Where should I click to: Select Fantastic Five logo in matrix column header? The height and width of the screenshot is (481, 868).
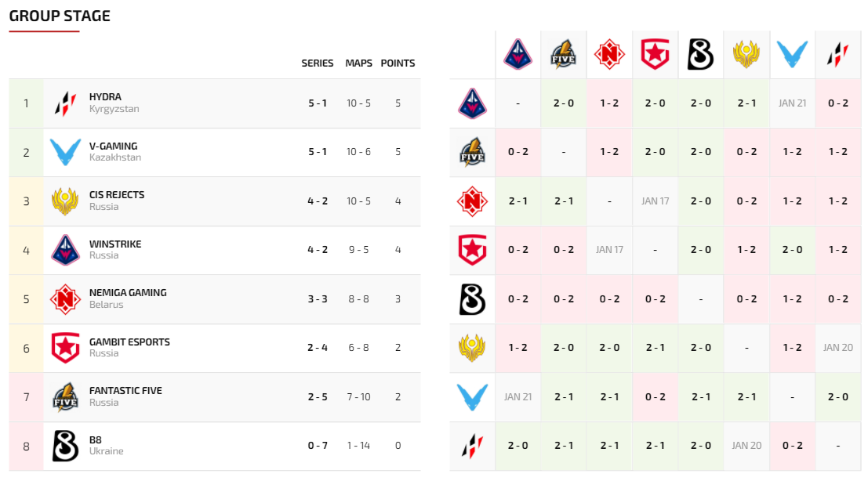(x=563, y=54)
